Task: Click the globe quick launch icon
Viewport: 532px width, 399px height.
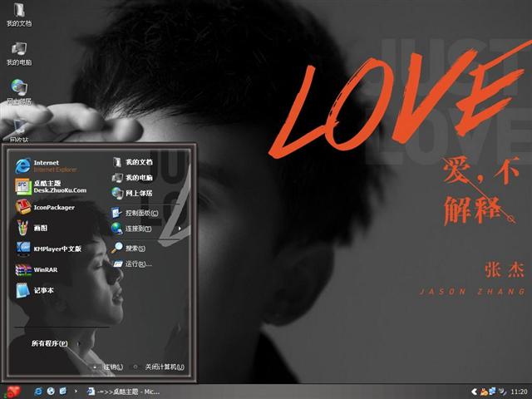Action: pyautogui.click(x=51, y=392)
